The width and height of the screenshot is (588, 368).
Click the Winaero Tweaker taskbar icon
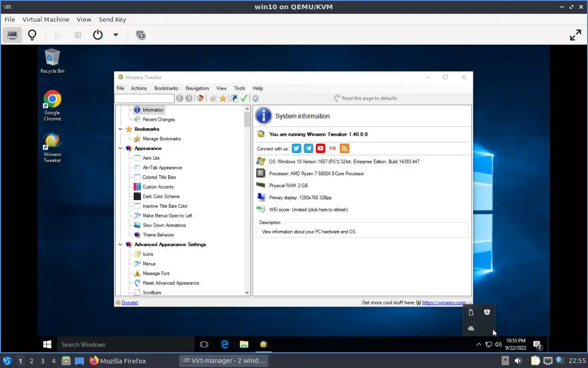point(264,345)
